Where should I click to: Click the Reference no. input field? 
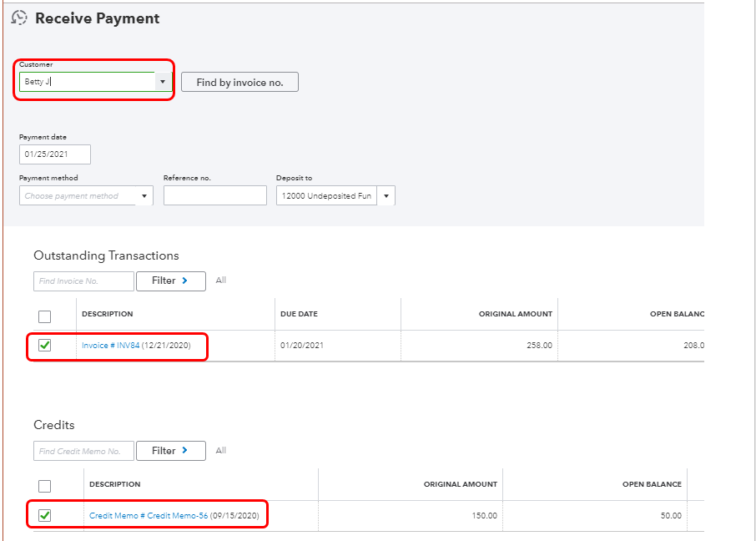click(x=214, y=195)
